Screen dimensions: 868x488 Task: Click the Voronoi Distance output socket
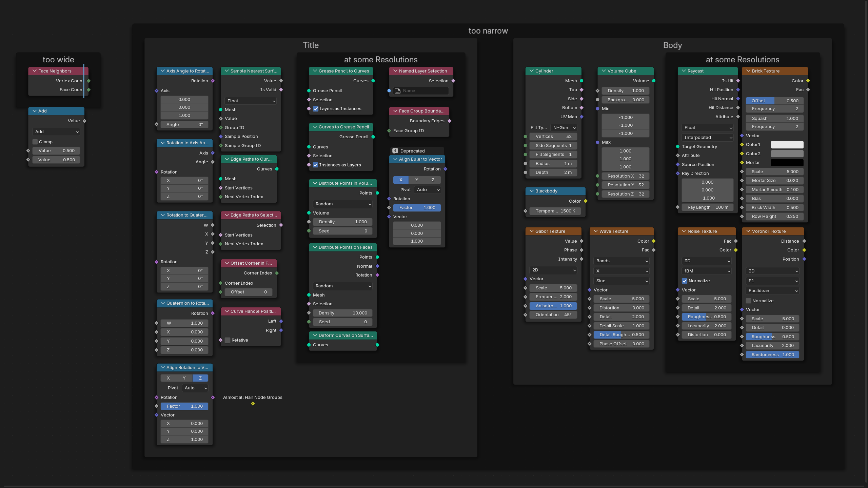804,241
